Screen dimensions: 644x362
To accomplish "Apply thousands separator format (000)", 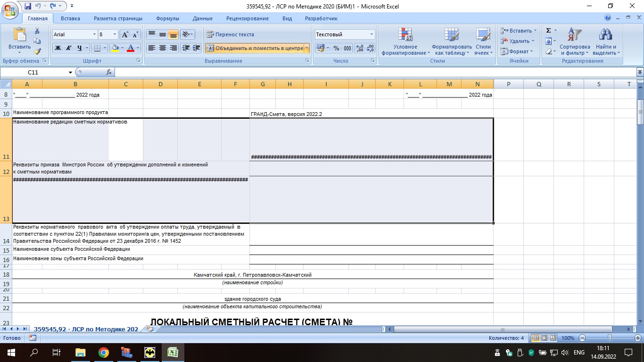I will [347, 48].
